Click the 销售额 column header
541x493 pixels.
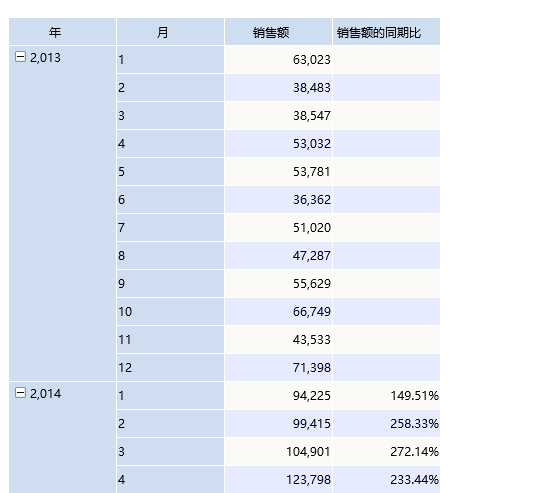pyautogui.click(x=278, y=32)
